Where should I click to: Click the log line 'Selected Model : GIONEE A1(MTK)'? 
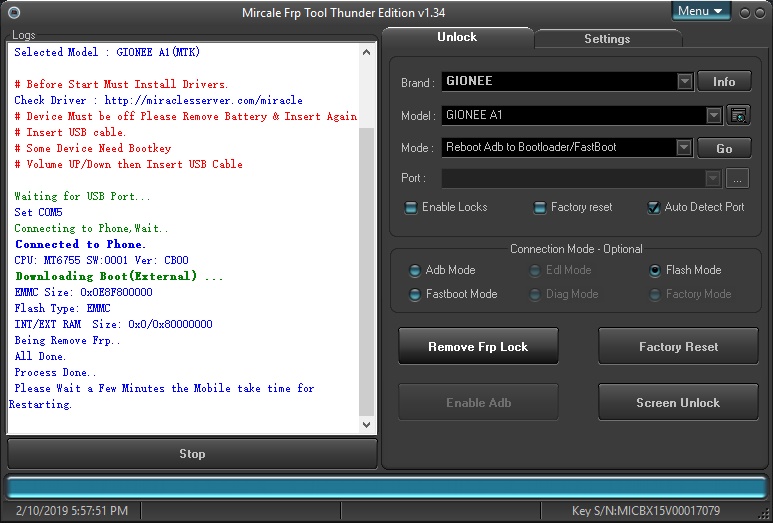107,52
